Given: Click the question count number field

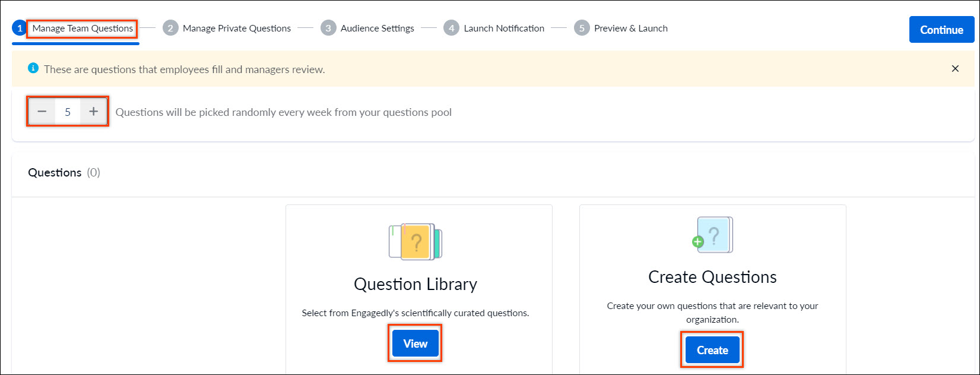Looking at the screenshot, I should click(x=68, y=112).
